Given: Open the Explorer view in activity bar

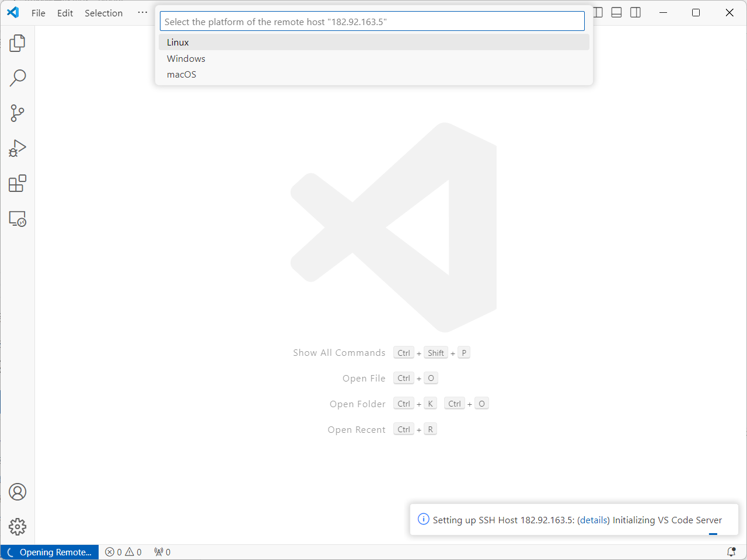Looking at the screenshot, I should point(18,43).
